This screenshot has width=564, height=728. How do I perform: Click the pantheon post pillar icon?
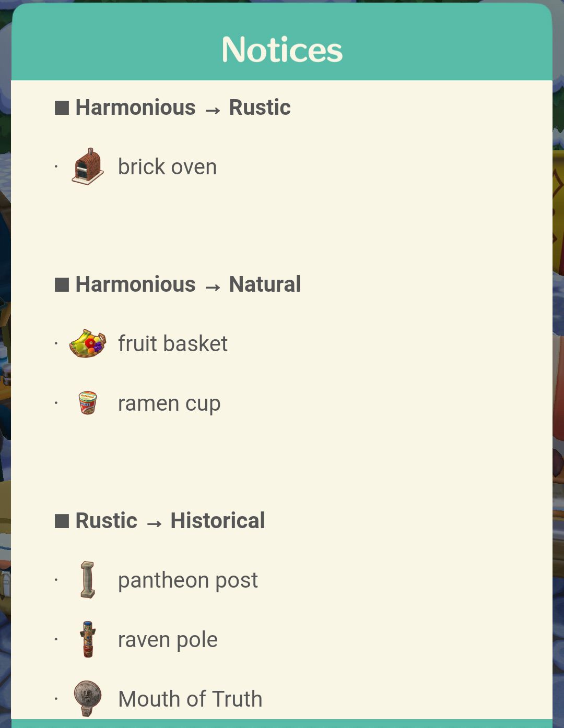click(x=88, y=580)
